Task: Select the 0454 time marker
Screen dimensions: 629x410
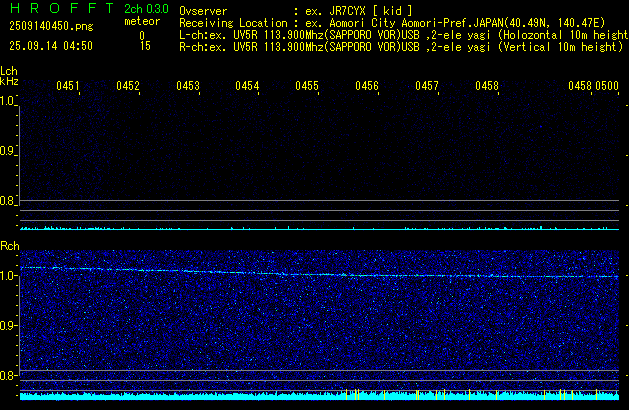Action: (x=247, y=86)
